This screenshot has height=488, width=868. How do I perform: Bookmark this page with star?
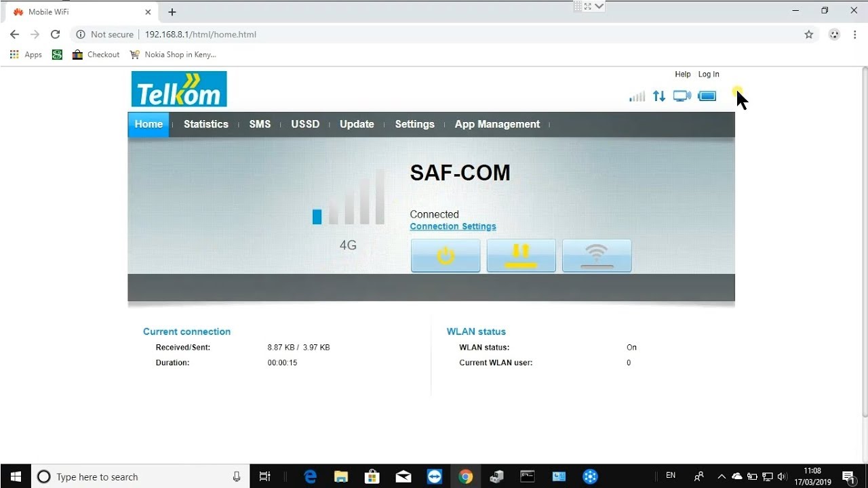808,35
